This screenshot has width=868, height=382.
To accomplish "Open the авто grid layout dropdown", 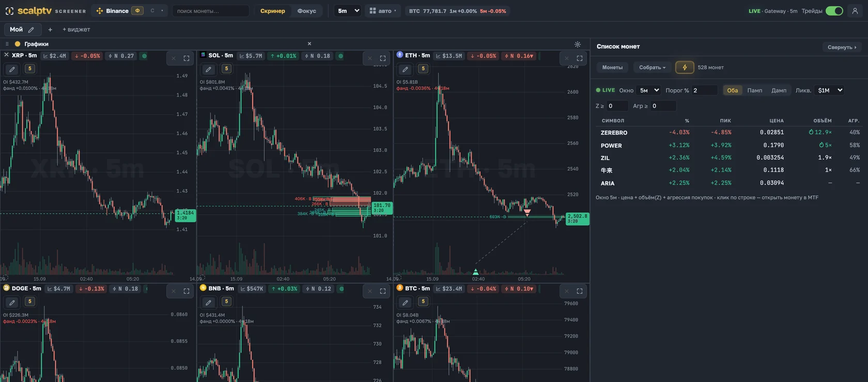I will pyautogui.click(x=383, y=11).
